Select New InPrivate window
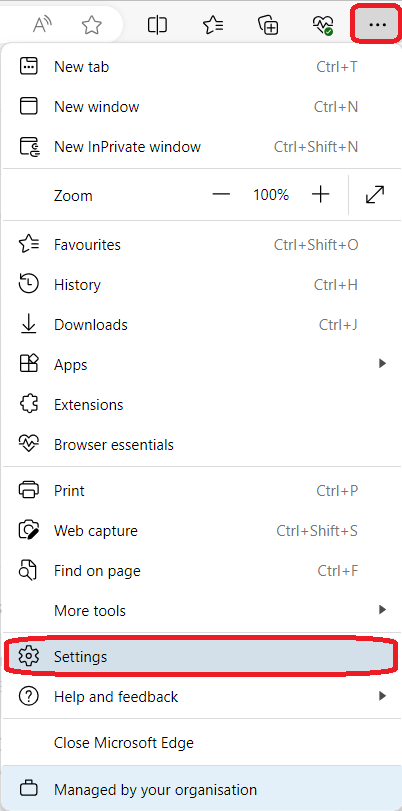This screenshot has height=811, width=402. click(x=201, y=147)
